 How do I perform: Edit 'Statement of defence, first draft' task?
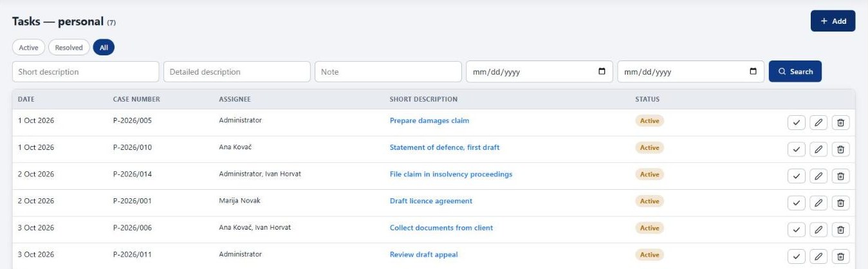click(818, 149)
